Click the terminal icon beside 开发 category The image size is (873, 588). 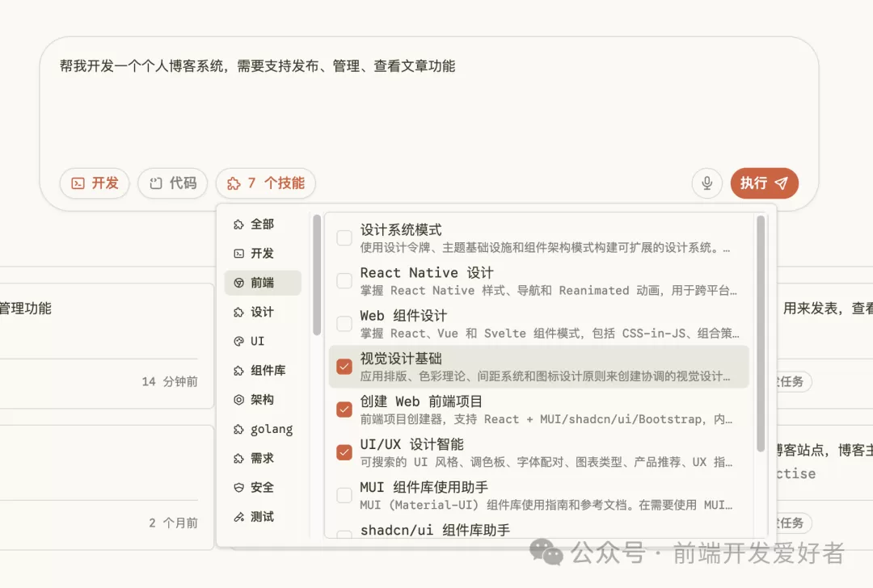(238, 254)
